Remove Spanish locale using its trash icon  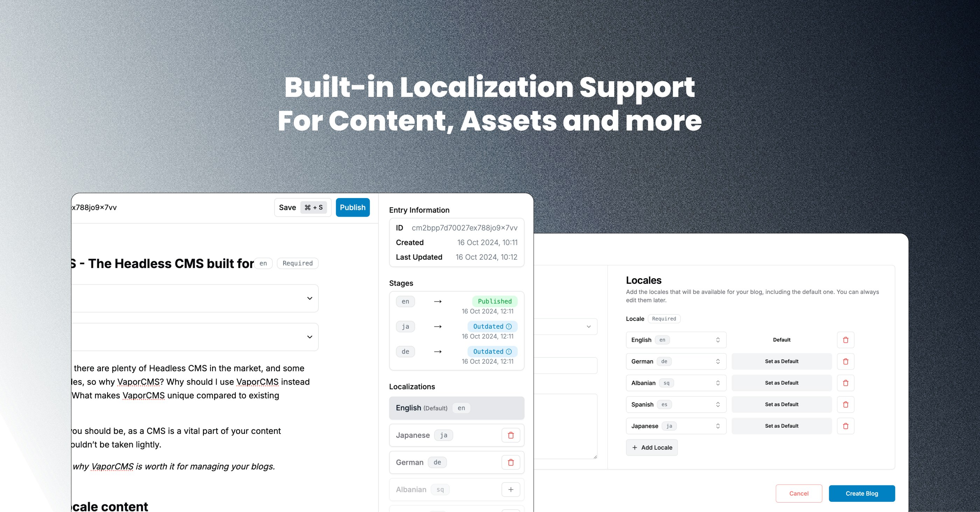point(845,404)
